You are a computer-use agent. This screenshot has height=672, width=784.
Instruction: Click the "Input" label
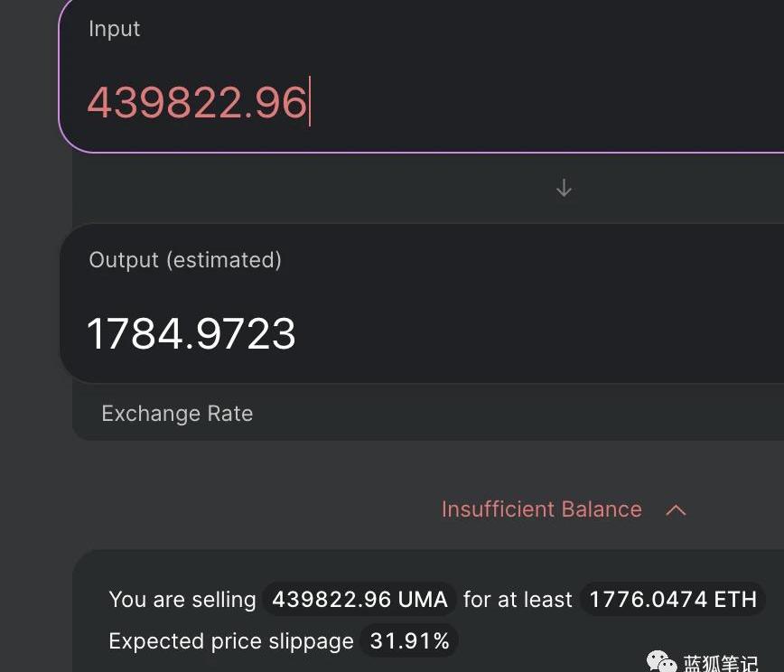click(115, 29)
